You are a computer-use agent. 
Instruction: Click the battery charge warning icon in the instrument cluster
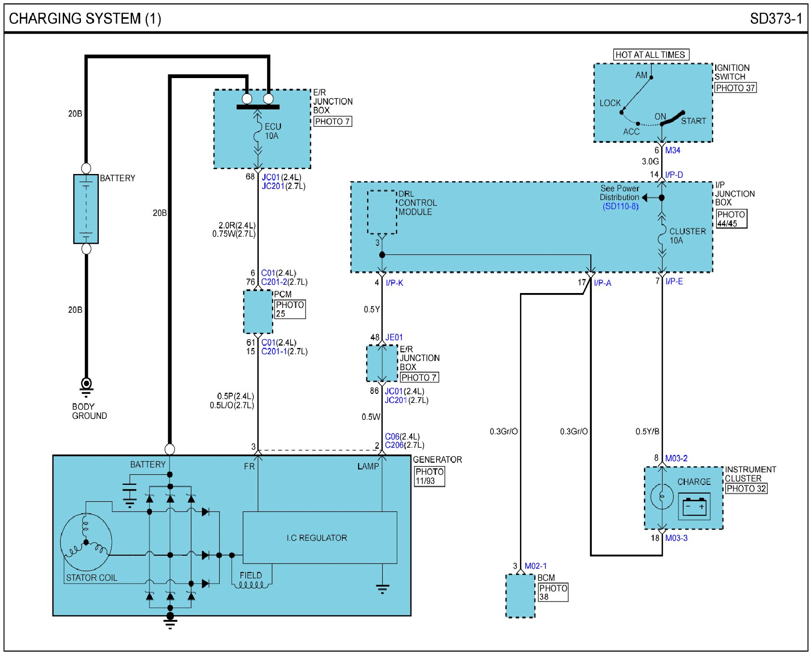point(694,507)
